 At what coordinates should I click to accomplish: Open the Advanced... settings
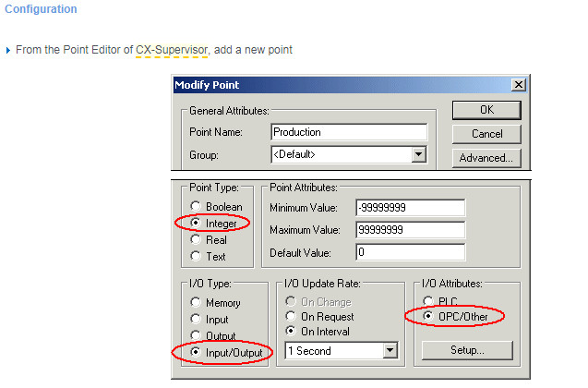486,158
